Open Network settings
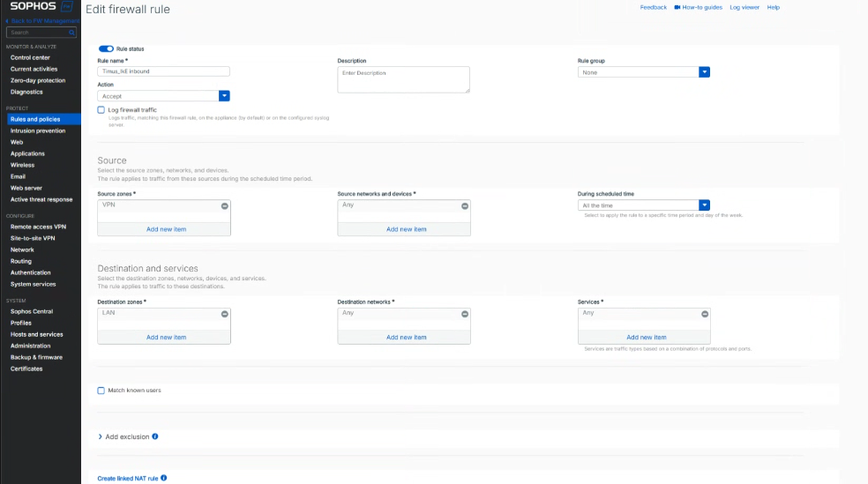 pos(22,250)
